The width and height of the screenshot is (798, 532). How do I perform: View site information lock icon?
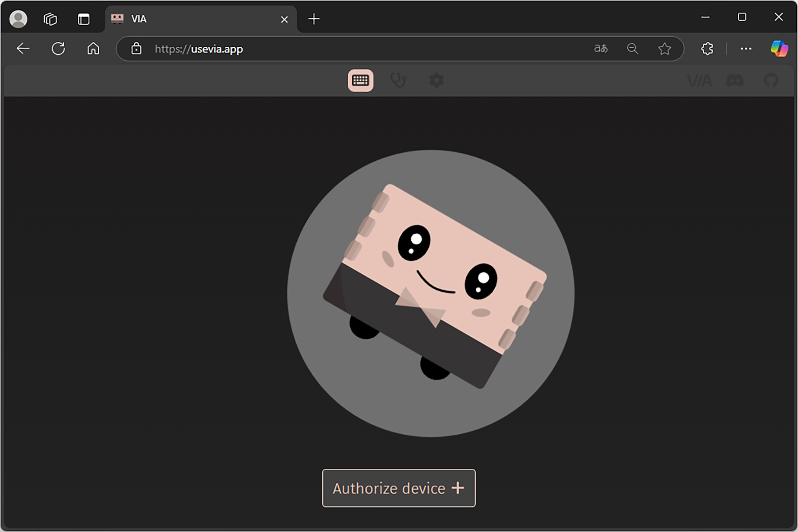pos(136,49)
